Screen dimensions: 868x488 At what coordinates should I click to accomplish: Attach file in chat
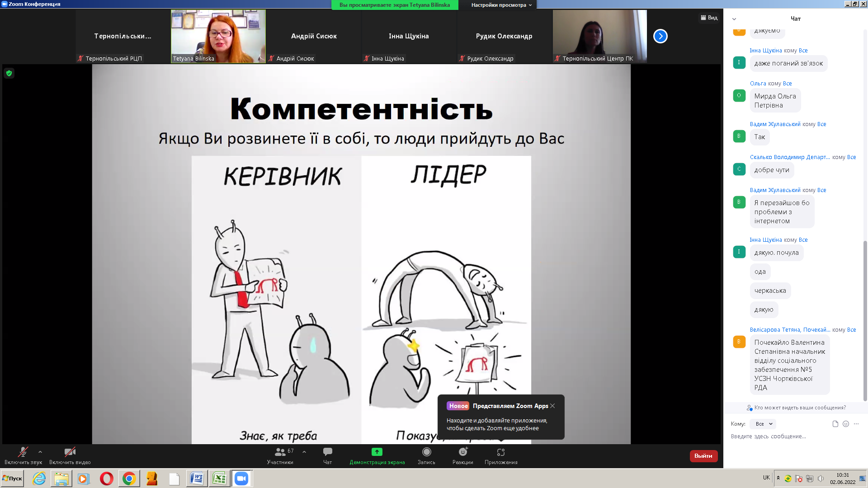pos(835,424)
